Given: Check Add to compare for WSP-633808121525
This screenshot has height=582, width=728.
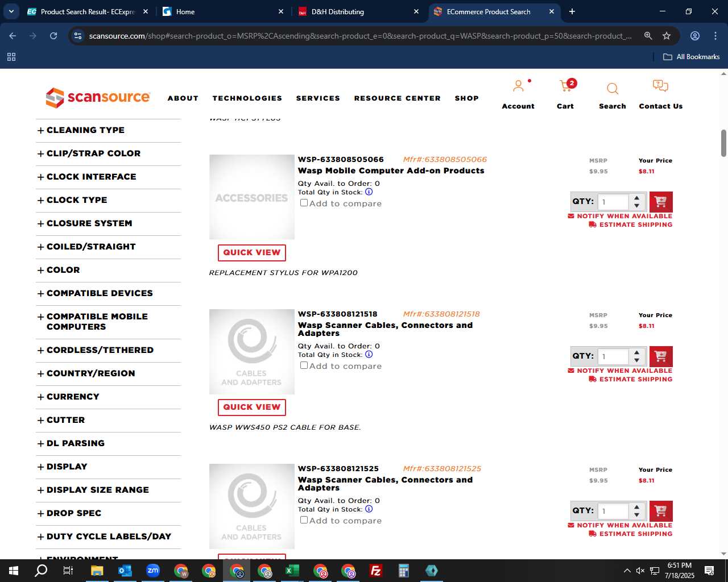Looking at the screenshot, I should 304,520.
